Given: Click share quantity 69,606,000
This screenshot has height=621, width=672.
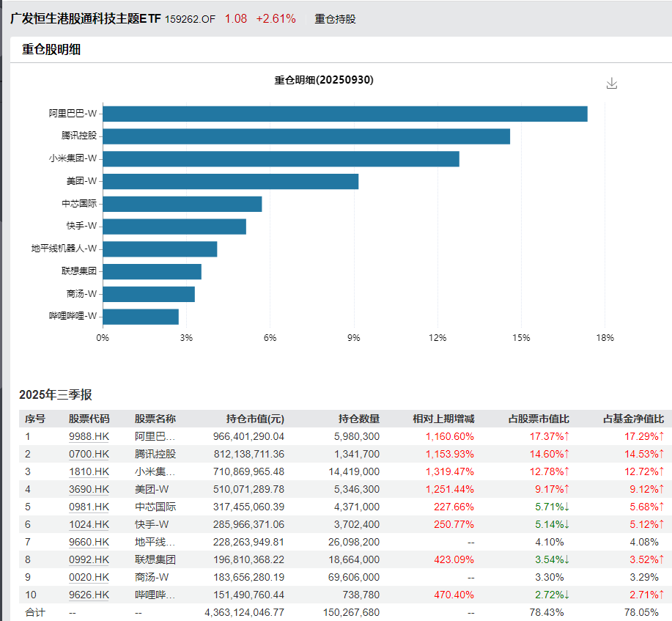Looking at the screenshot, I should (354, 577).
